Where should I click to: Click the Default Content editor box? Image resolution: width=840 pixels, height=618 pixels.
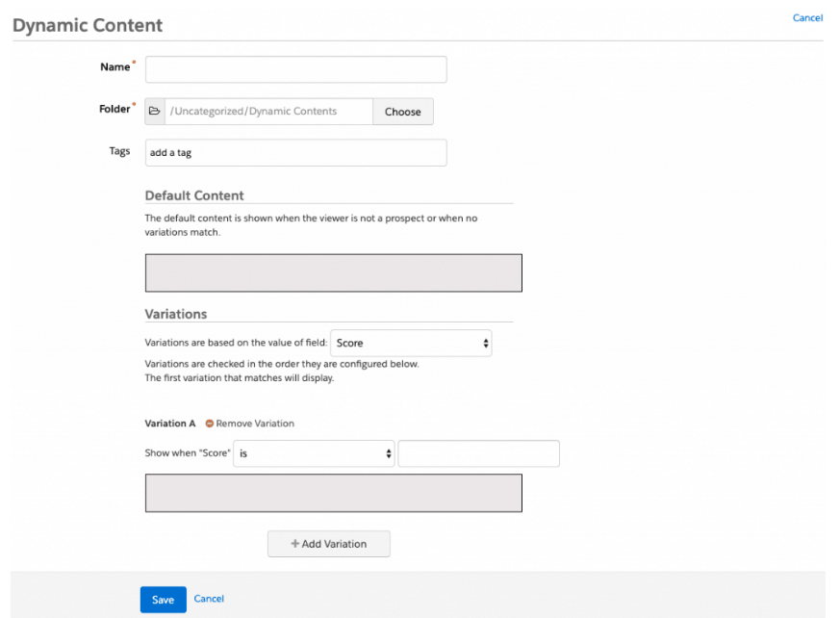333,272
